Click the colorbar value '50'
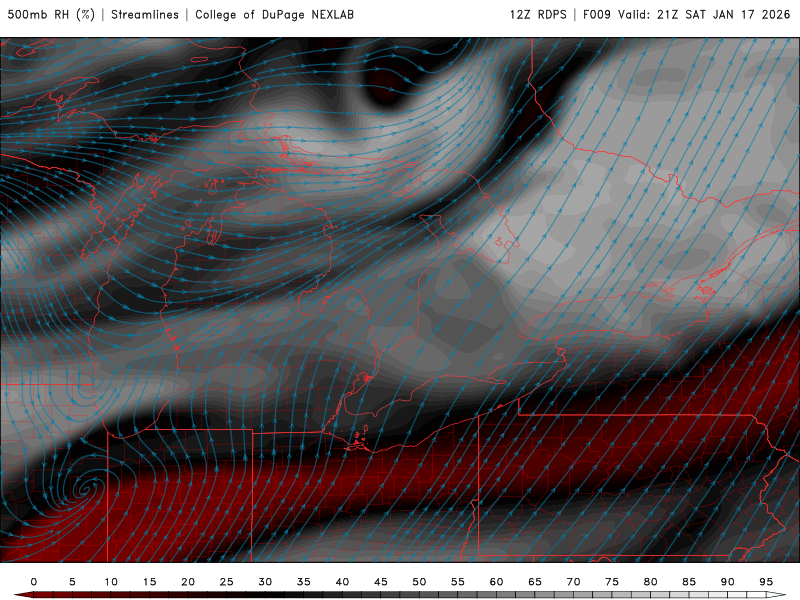This screenshot has width=800, height=600. pyautogui.click(x=419, y=582)
